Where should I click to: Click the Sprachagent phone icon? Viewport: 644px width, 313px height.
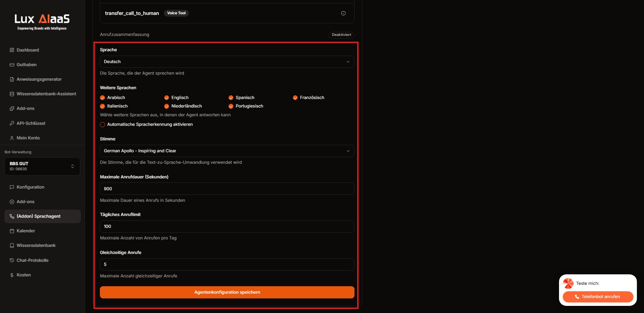tap(12, 216)
